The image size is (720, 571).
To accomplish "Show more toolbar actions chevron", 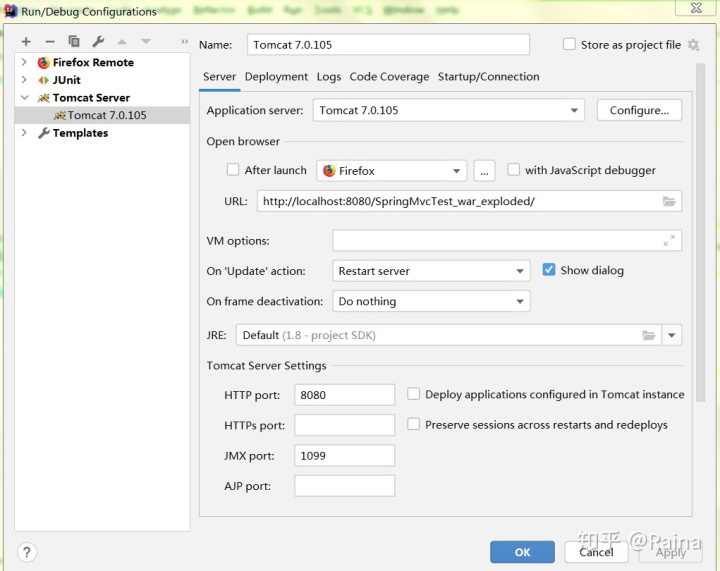I will coord(184,42).
